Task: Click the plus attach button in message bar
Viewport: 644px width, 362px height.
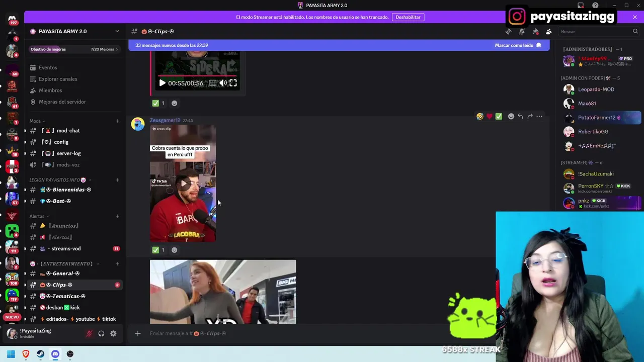Action: [x=137, y=333]
